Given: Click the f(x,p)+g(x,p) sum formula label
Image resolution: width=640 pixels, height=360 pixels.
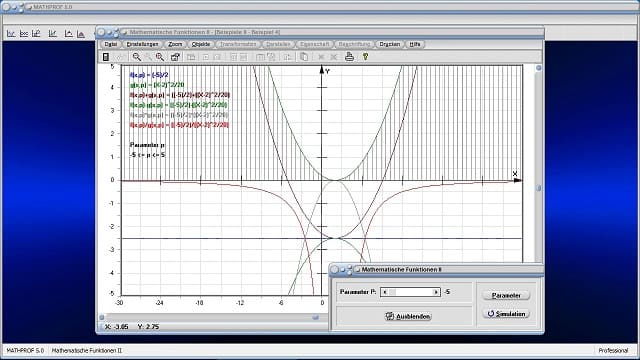Looking at the screenshot, I should point(180,95).
